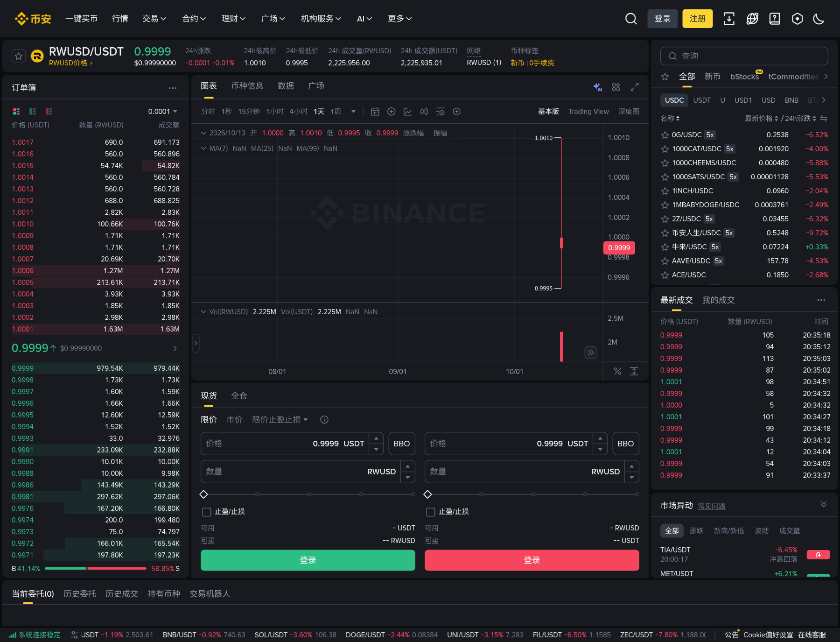The height and width of the screenshot is (642, 840).
Task: Expand chart to fullscreen
Action: coord(635,87)
